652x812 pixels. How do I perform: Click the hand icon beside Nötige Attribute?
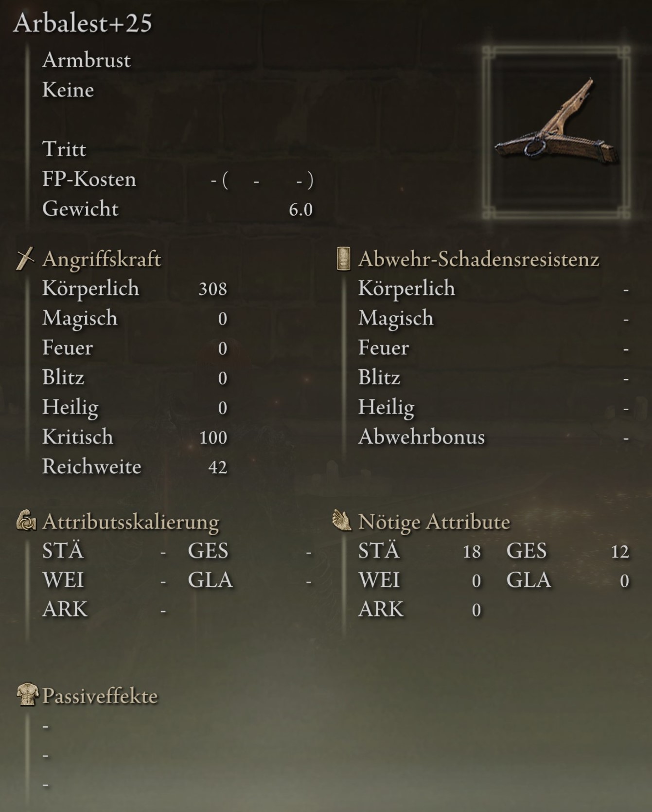pyautogui.click(x=342, y=521)
